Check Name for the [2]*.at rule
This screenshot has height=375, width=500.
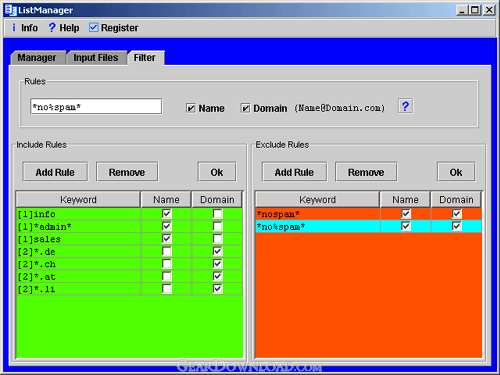tap(167, 276)
